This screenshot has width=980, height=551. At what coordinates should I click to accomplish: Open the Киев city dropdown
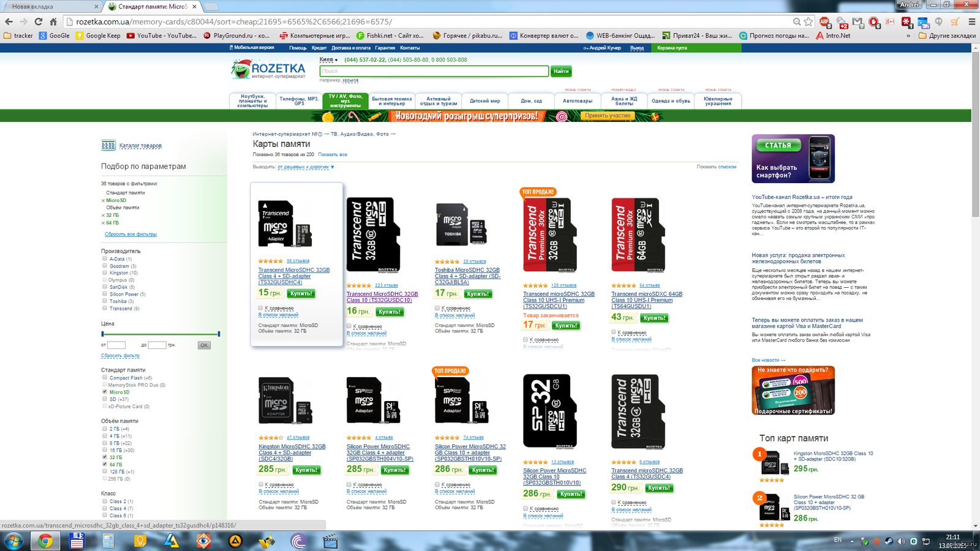pyautogui.click(x=328, y=59)
